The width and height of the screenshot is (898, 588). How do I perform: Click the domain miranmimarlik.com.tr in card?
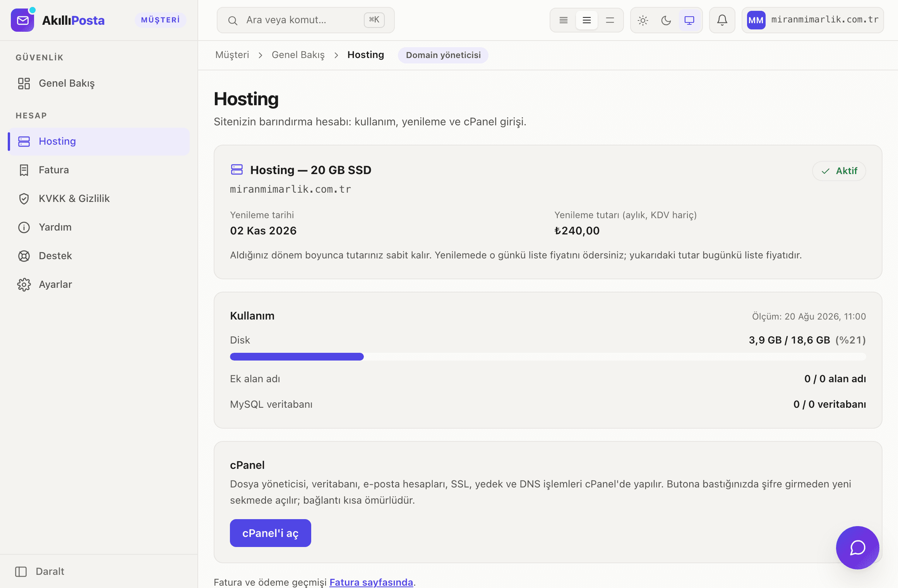290,189
